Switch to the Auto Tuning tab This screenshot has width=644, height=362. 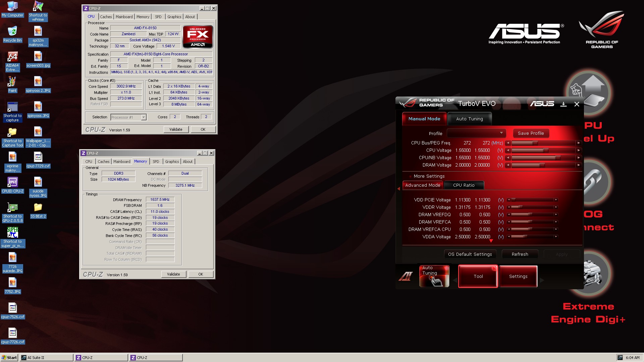point(469,119)
